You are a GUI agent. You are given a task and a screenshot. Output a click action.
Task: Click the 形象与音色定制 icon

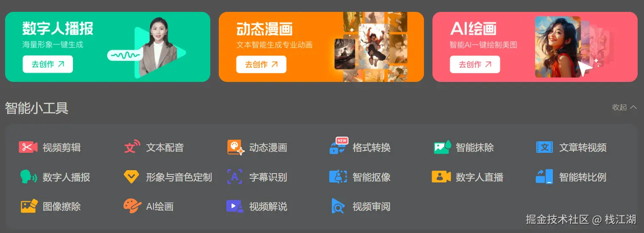click(x=131, y=177)
